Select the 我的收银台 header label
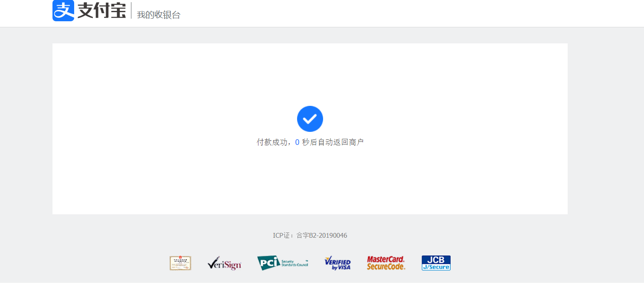The width and height of the screenshot is (644, 308). 159,15
